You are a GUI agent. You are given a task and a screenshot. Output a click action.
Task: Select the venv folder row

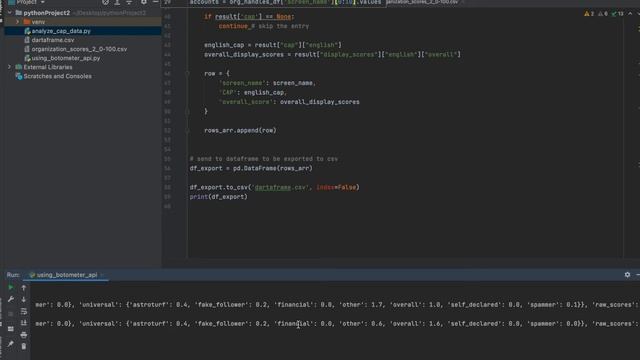coord(82,22)
